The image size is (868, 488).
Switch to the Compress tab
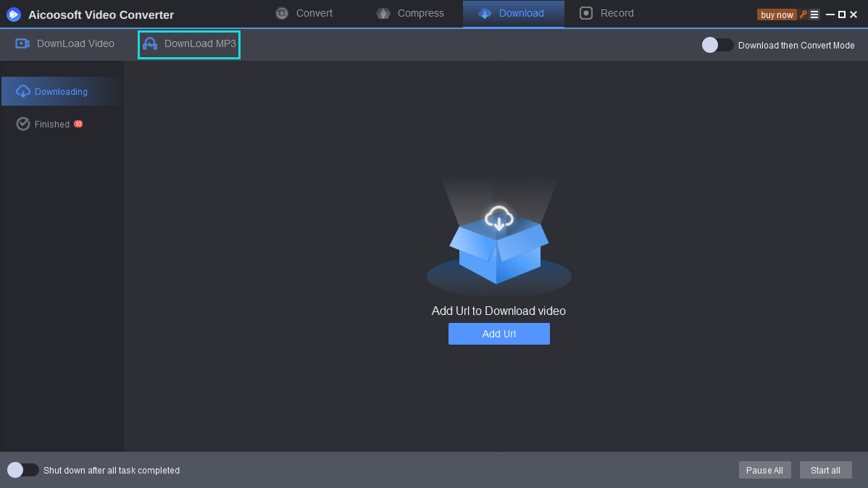coord(410,13)
